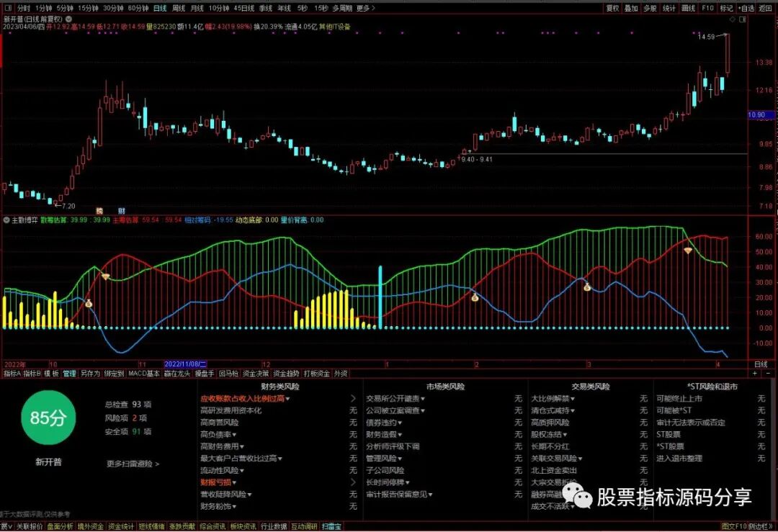
Task: Click the 高质押风险 row text
Action: click(x=550, y=423)
